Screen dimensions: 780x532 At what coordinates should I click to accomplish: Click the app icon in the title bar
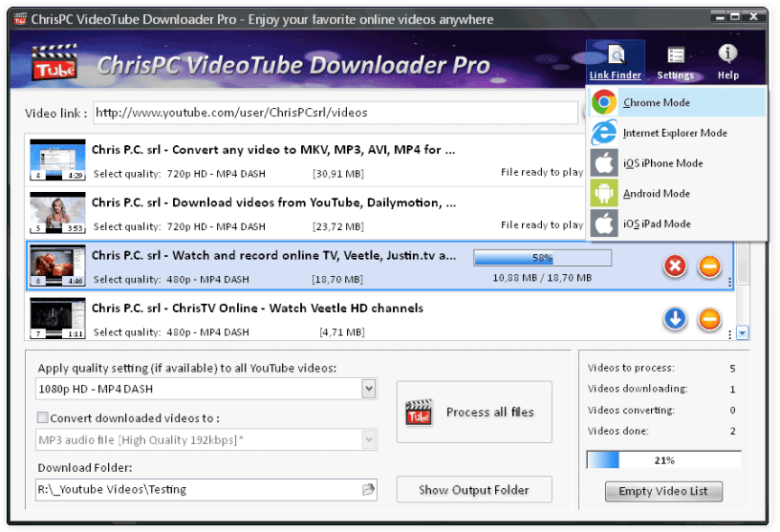pos(20,19)
